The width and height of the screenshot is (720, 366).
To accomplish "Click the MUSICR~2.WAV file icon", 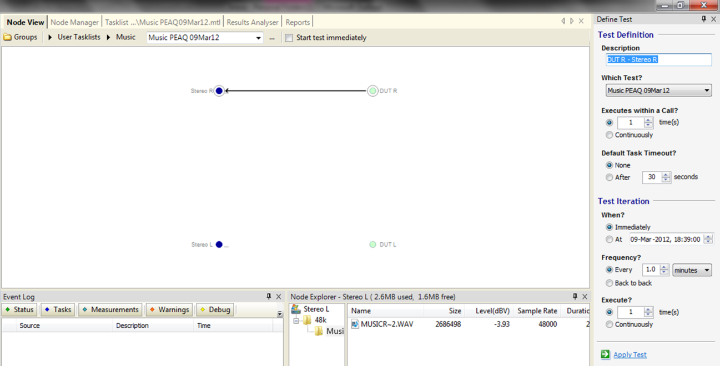I will click(x=355, y=324).
